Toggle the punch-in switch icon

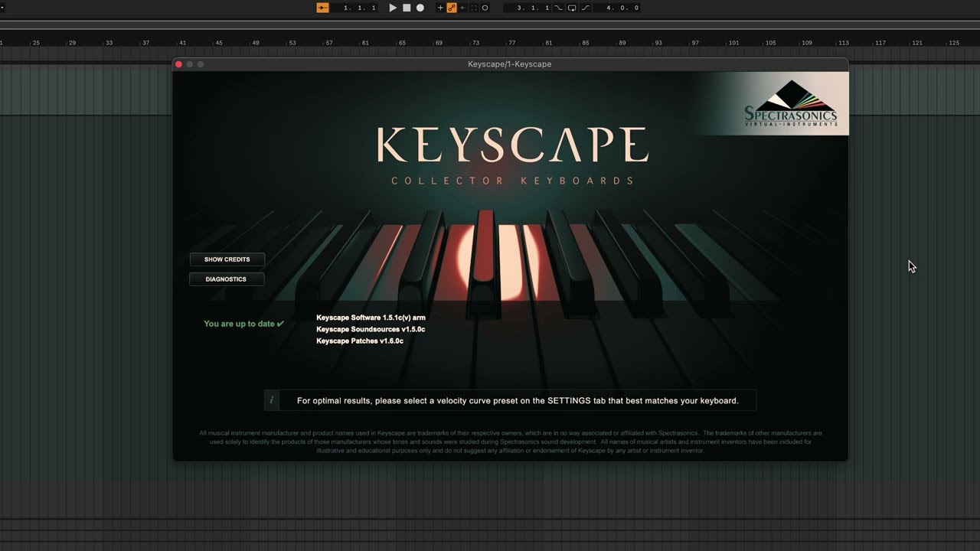558,8
